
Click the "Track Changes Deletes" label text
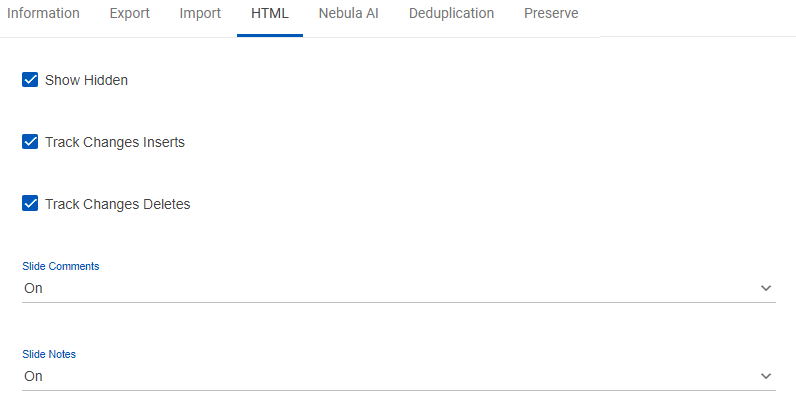118,204
